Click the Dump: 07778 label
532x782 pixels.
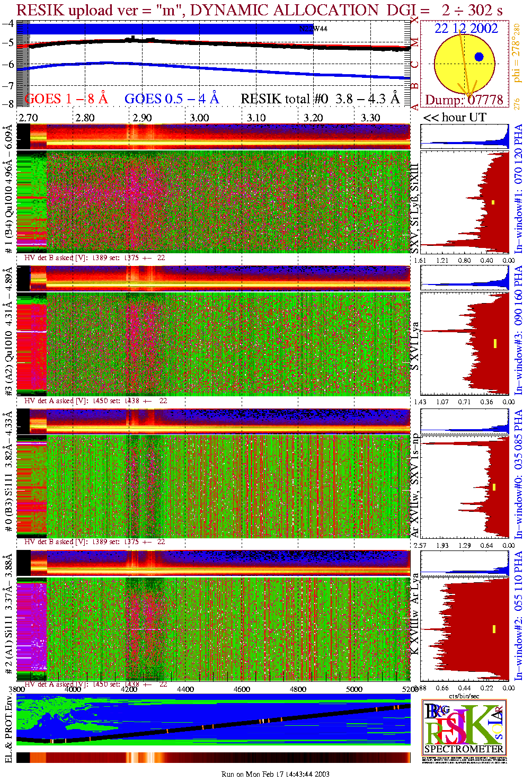point(464,100)
